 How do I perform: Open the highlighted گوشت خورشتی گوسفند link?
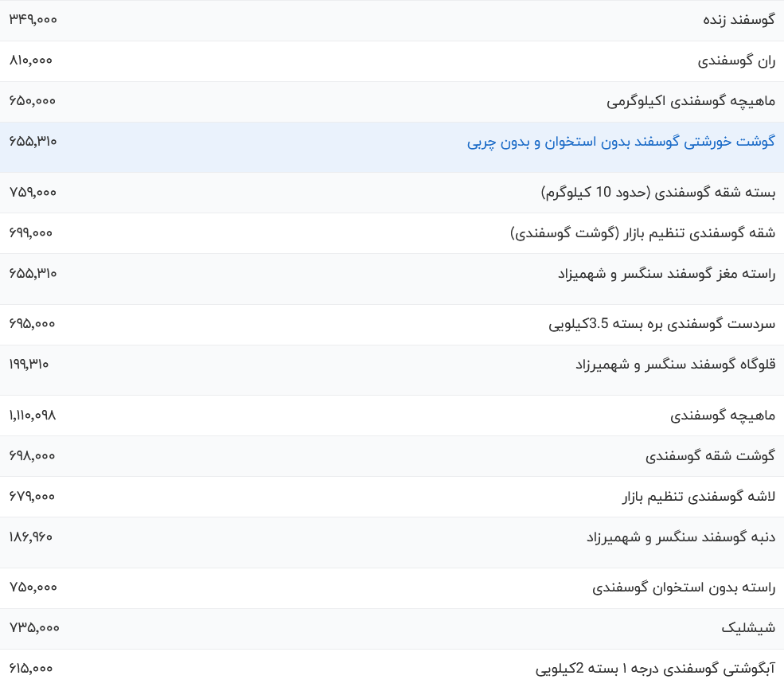[621, 142]
